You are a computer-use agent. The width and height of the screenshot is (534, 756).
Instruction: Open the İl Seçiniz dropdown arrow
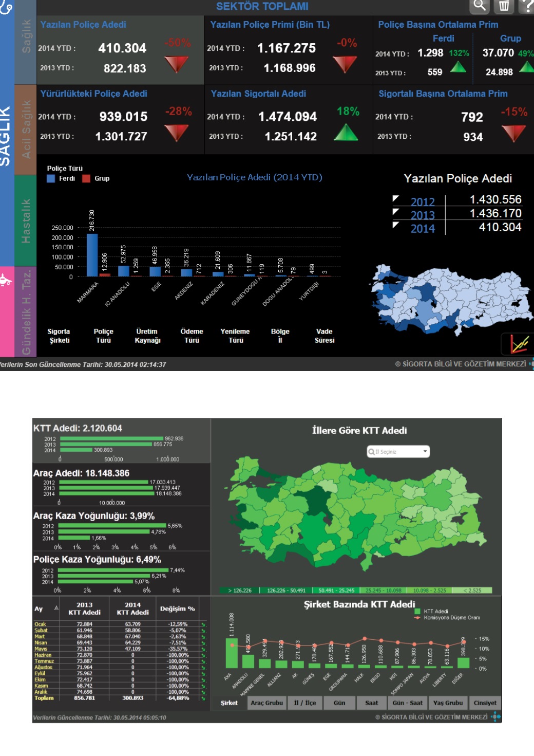[425, 452]
